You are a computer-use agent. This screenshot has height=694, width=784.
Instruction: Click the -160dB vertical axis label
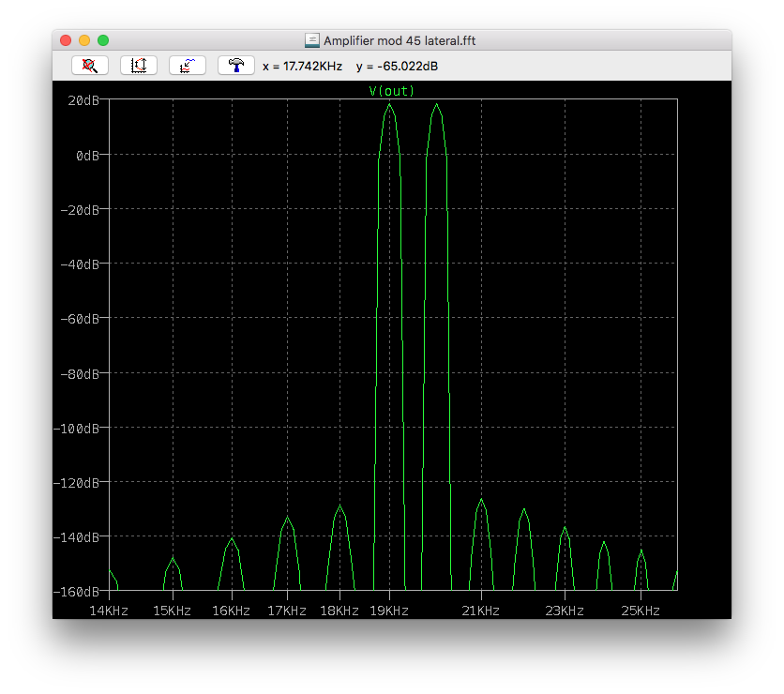coord(77,592)
